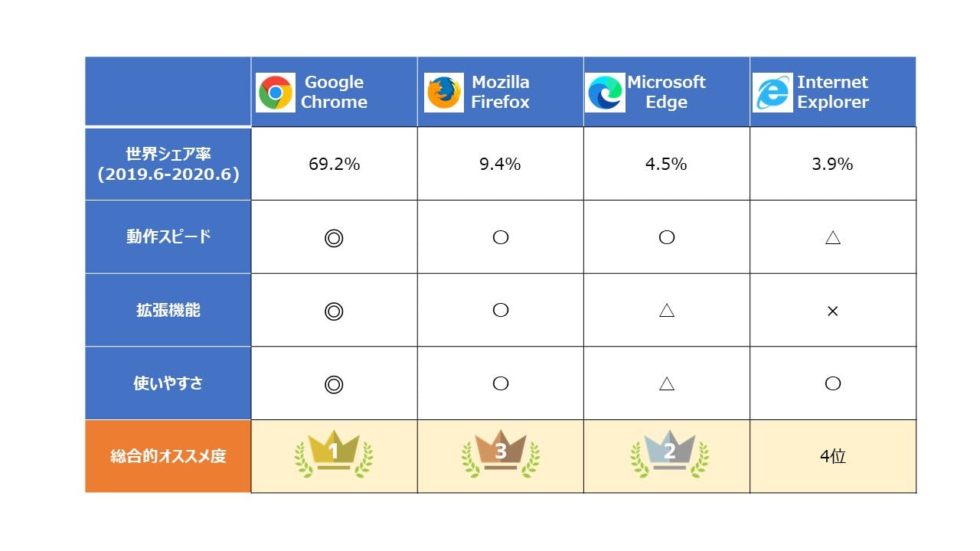This screenshot has width=980, height=551.
Task: Click the Internet Explorer logo icon
Action: tap(773, 93)
